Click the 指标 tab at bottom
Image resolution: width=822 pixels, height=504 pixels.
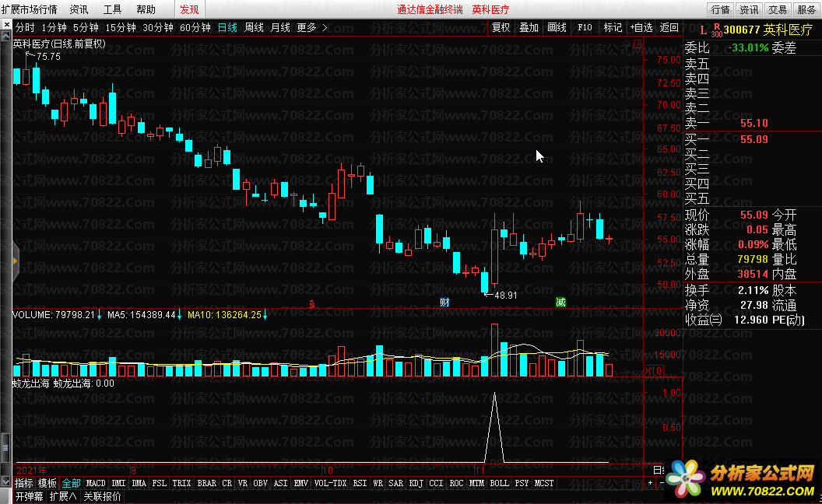[x=24, y=483]
